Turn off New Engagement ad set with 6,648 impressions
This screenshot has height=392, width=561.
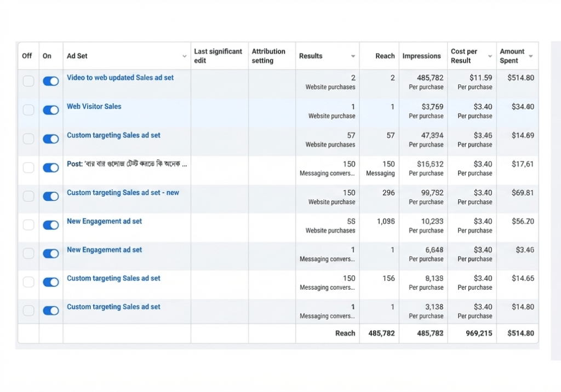tap(51, 253)
